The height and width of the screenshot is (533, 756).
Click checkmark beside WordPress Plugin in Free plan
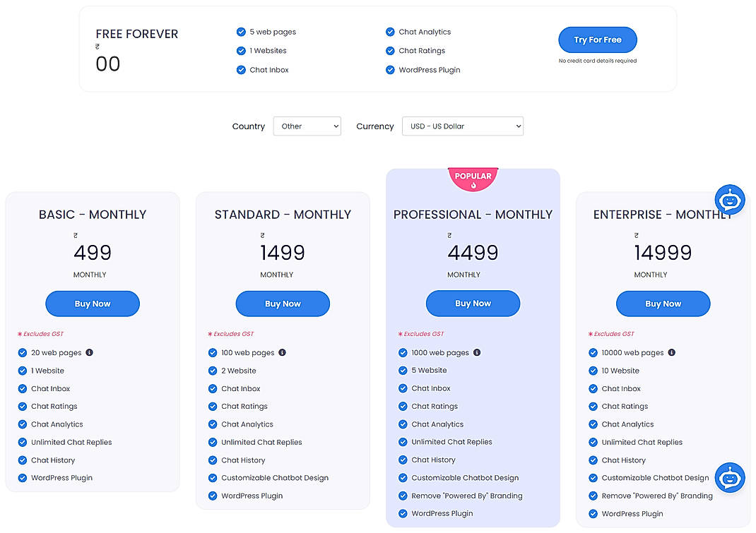(390, 70)
